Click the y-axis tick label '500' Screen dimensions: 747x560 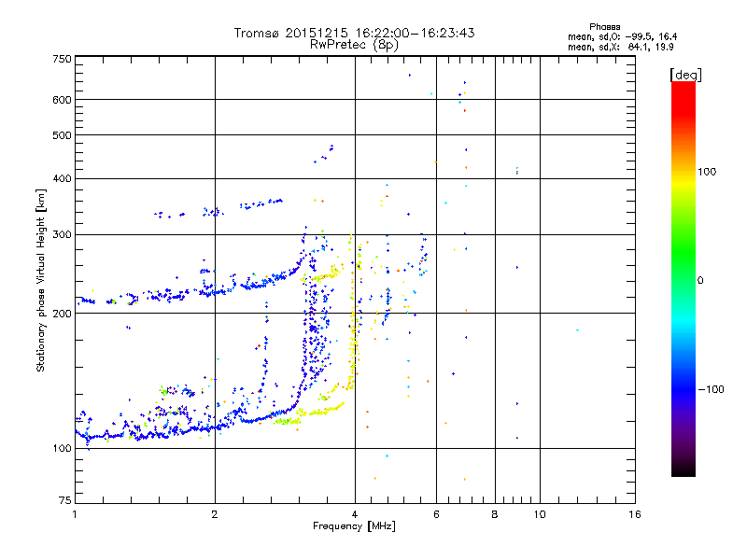coord(62,135)
